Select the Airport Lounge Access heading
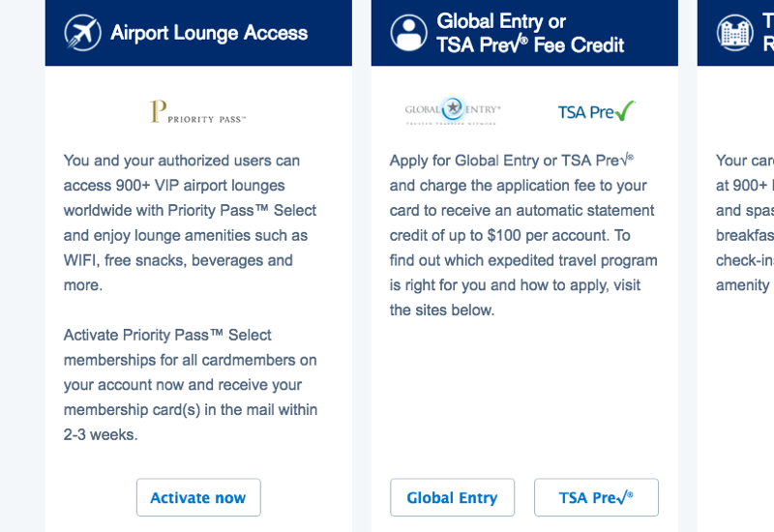Image resolution: width=774 pixels, height=532 pixels. coord(209,33)
